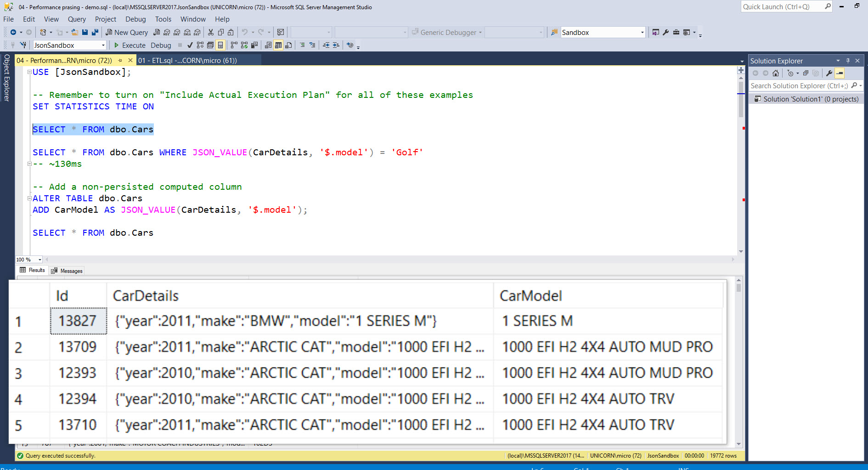The height and width of the screenshot is (470, 868).
Task: Switch output to Results to Grid
Action: pyautogui.click(x=278, y=45)
